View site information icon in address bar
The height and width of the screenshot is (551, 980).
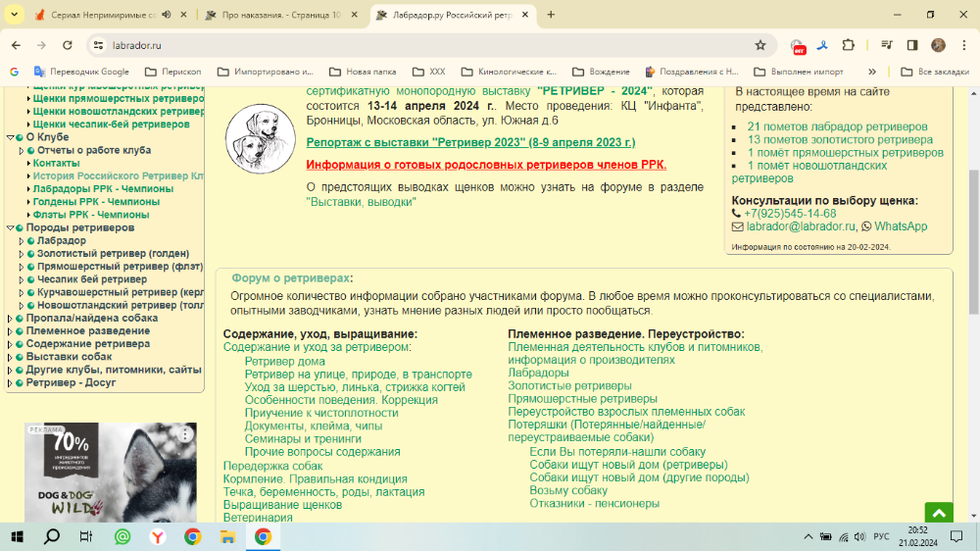(98, 45)
